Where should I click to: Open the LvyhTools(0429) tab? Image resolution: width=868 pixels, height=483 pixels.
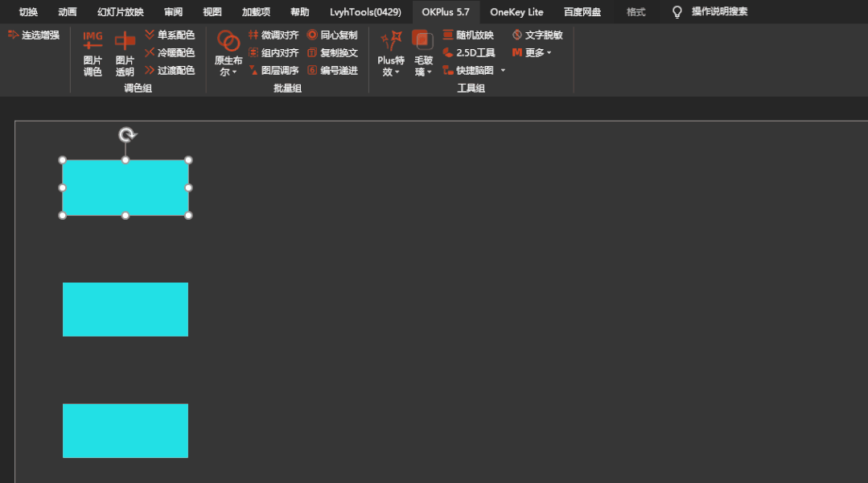[x=365, y=11]
